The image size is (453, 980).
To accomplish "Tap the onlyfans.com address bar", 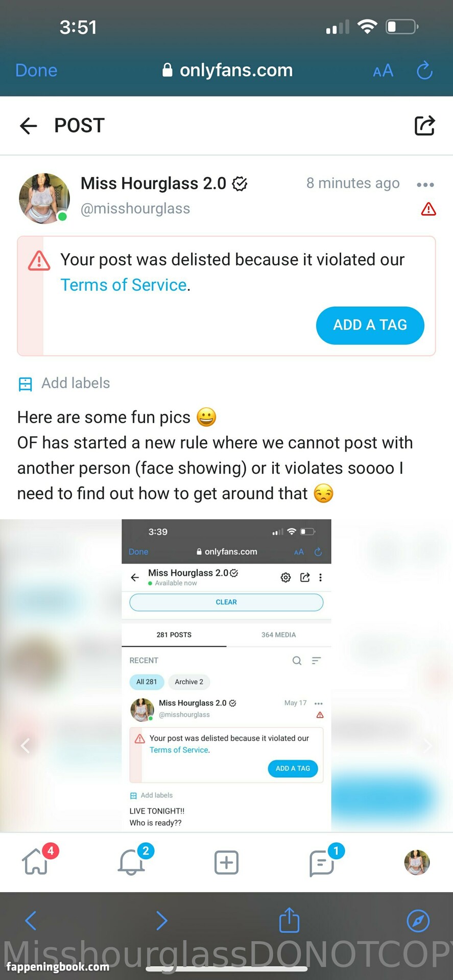I will click(227, 70).
